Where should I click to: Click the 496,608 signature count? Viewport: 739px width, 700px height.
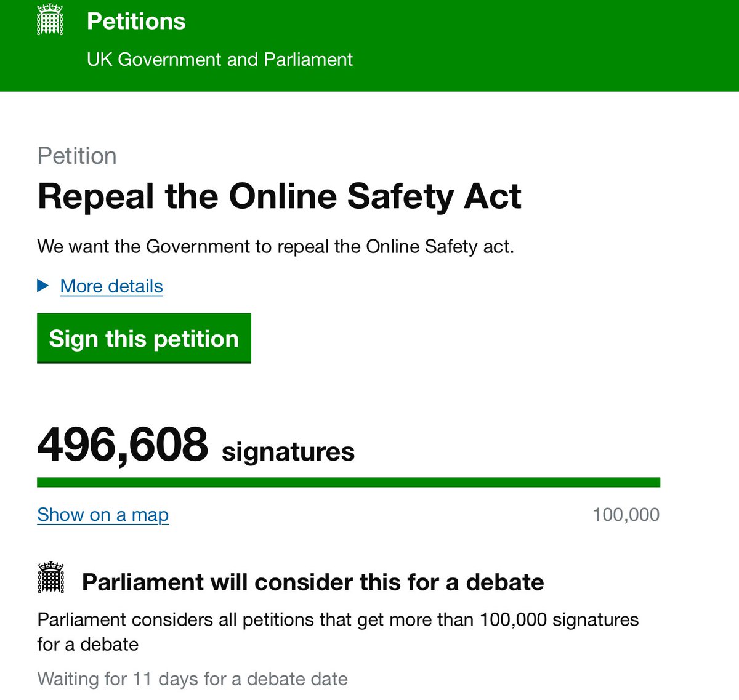(x=123, y=445)
